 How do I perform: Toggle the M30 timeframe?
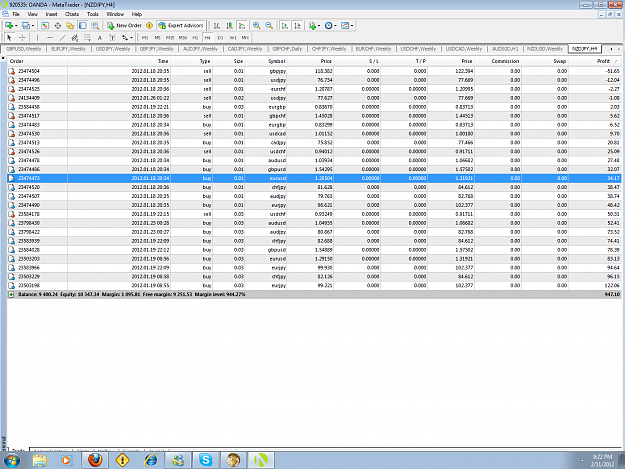pyautogui.click(x=183, y=37)
